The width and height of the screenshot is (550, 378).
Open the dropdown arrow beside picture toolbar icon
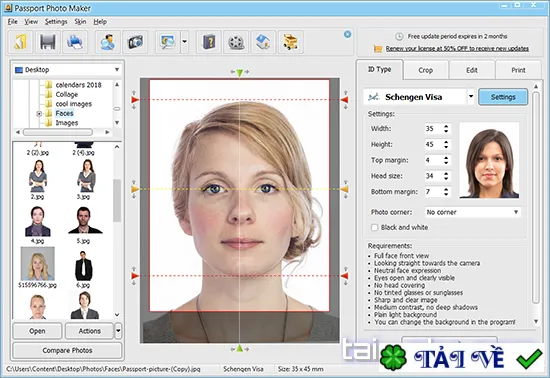(185, 42)
